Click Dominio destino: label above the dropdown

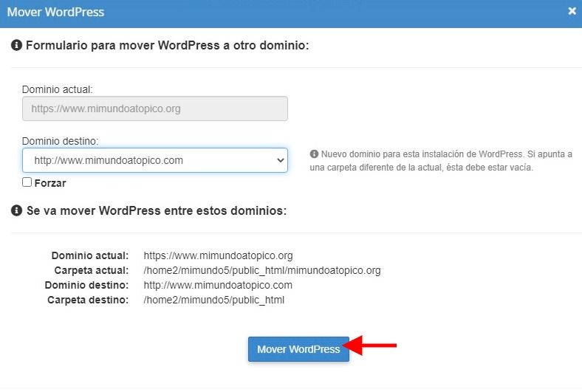coord(60,141)
